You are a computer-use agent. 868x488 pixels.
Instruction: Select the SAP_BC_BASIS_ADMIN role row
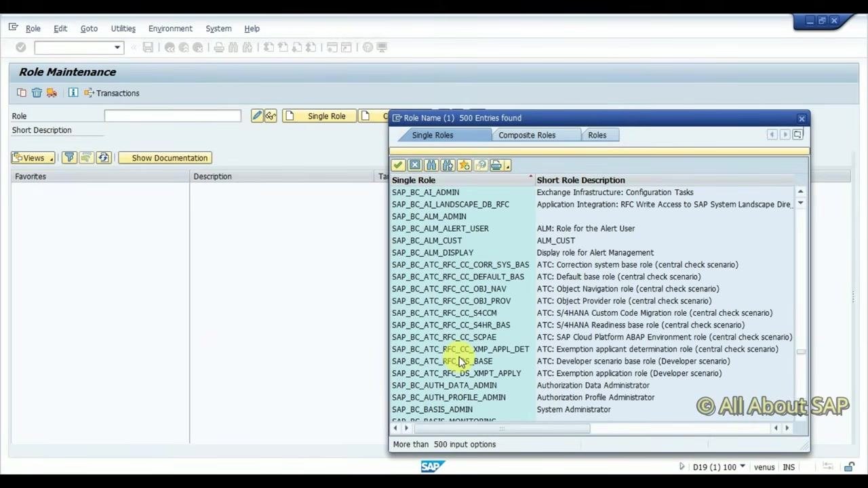(x=592, y=409)
